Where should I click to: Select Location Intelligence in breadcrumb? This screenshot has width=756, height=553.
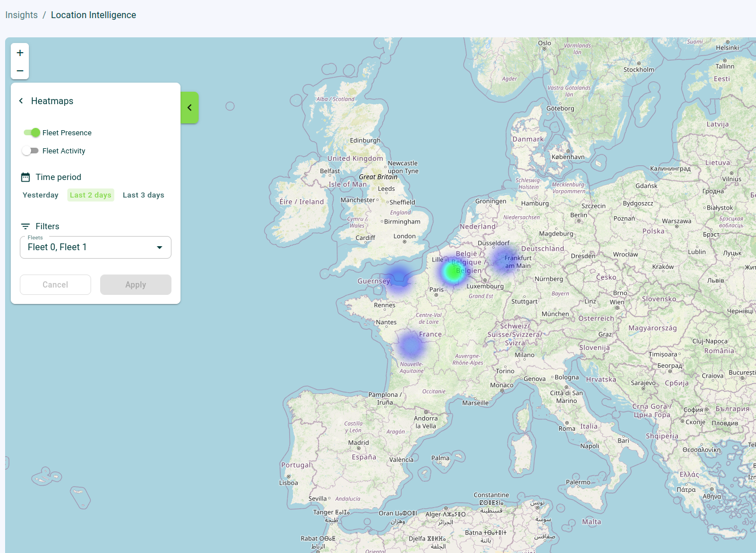click(93, 15)
